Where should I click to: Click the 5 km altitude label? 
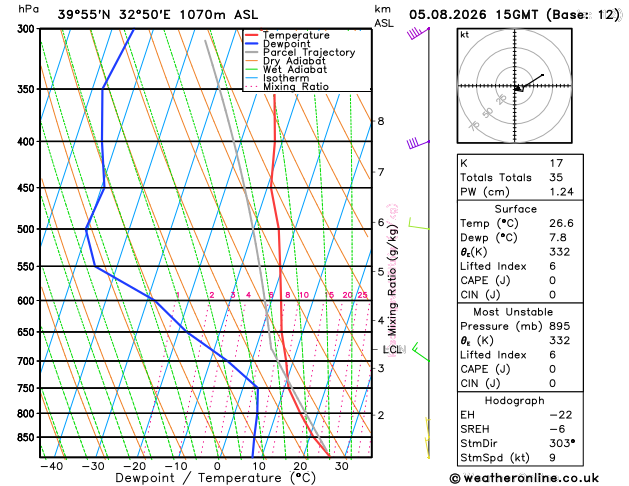pyautogui.click(x=381, y=271)
